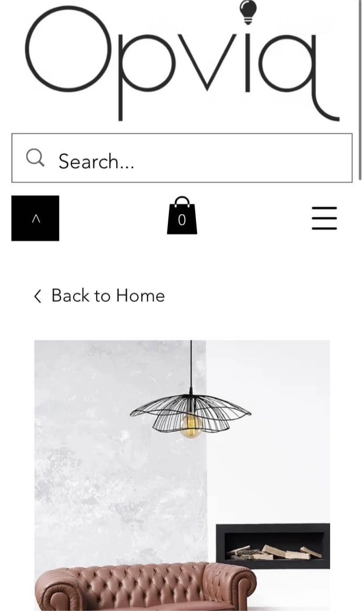Open the hamburger navigation menu
This screenshot has width=364, height=611.
(325, 218)
